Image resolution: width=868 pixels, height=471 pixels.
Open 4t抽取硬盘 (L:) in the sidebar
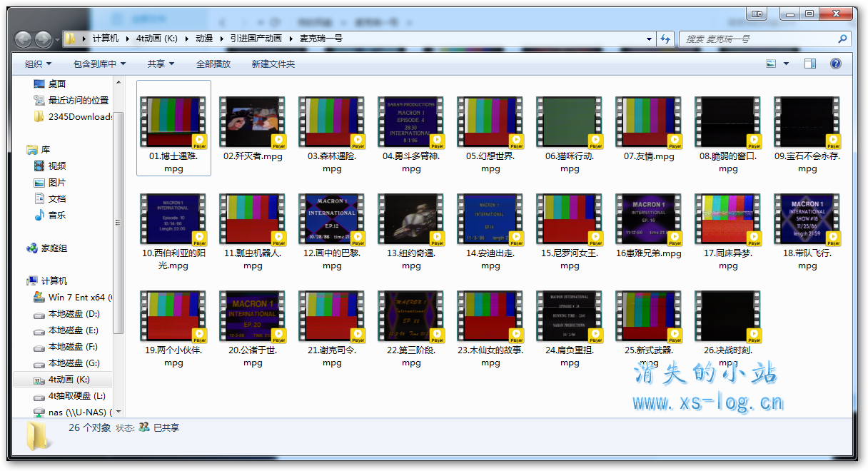(x=70, y=396)
